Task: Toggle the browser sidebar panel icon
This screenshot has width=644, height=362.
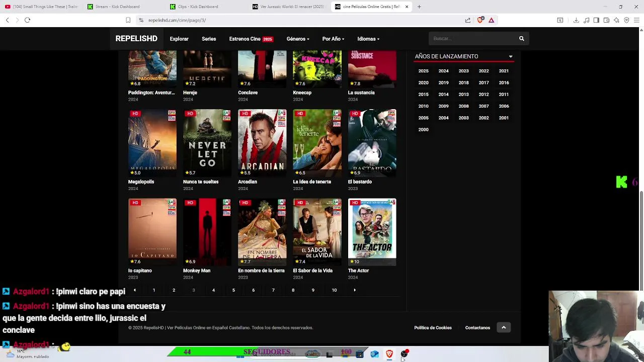Action: (596, 20)
